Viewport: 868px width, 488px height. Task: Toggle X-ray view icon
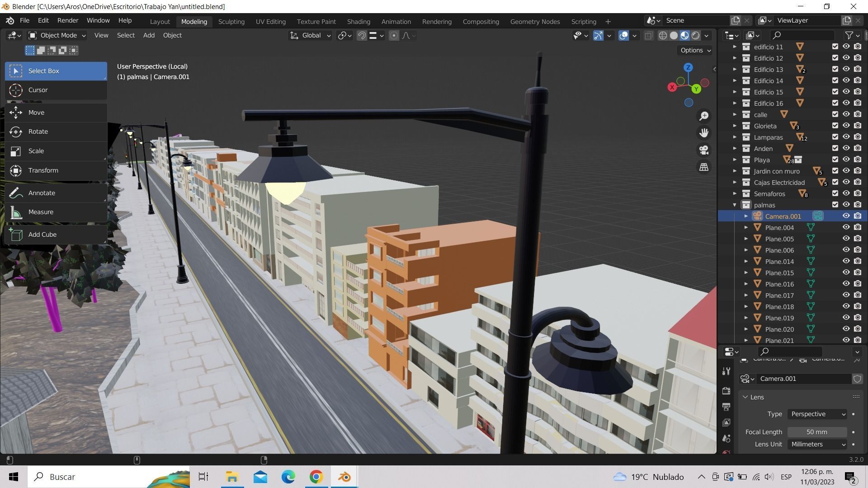(x=648, y=36)
